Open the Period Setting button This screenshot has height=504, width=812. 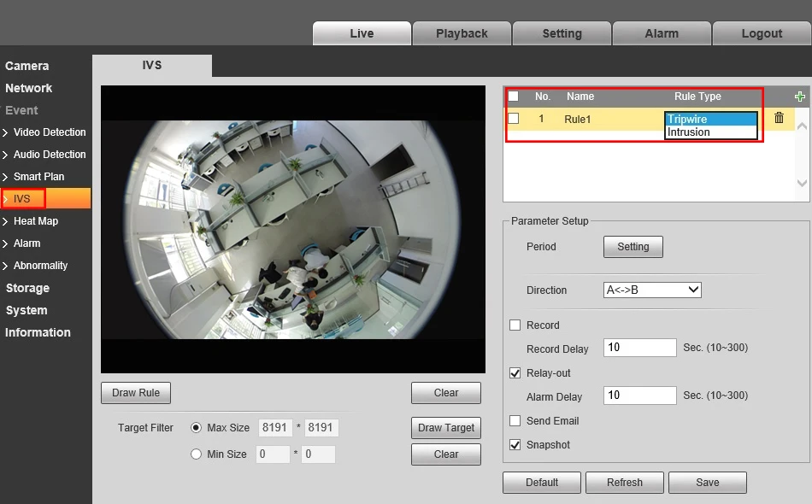(x=633, y=247)
